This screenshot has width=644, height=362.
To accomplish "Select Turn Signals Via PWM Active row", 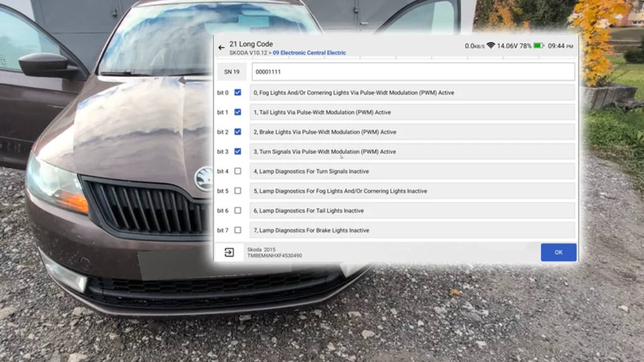I will click(413, 152).
